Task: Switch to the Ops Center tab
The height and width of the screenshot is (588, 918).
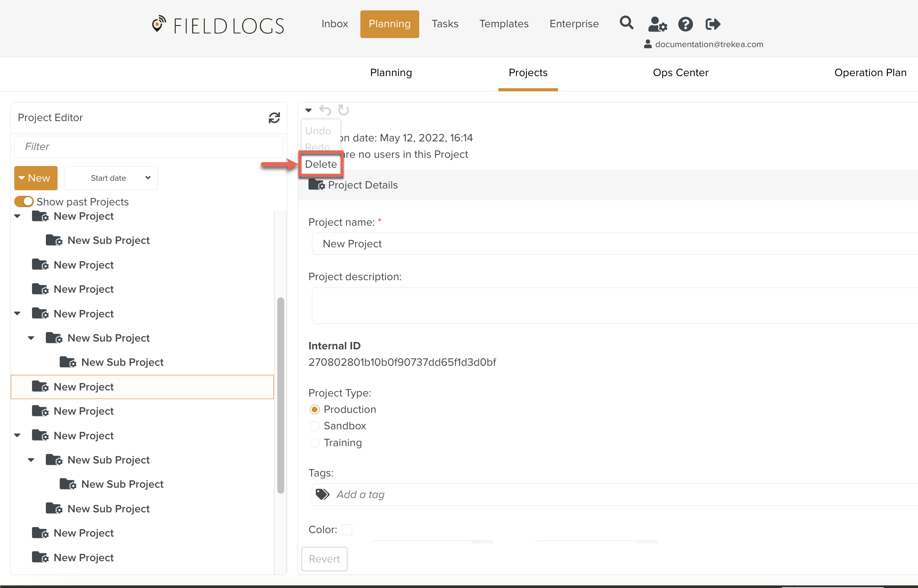Action: [x=680, y=73]
